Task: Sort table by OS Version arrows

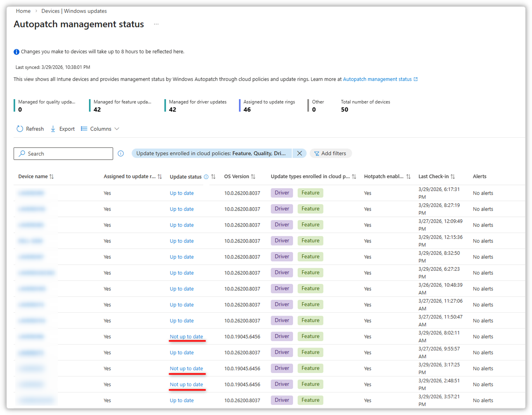Action: coord(253,176)
